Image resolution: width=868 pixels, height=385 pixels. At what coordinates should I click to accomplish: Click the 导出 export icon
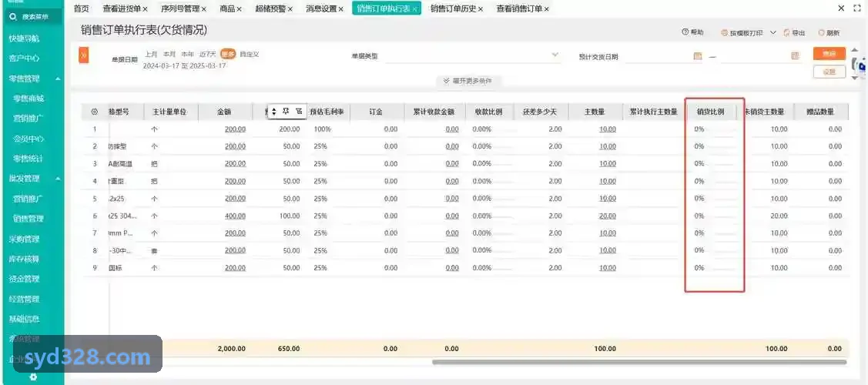[x=786, y=33]
